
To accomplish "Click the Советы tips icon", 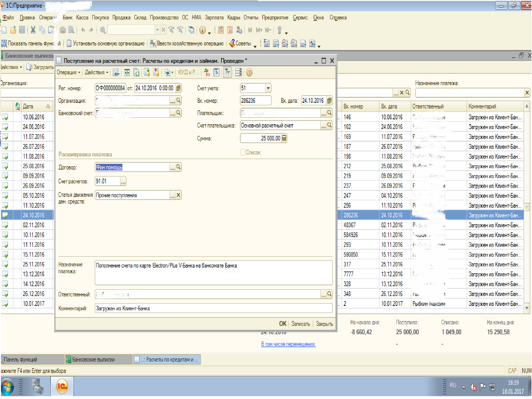I will 232,43.
